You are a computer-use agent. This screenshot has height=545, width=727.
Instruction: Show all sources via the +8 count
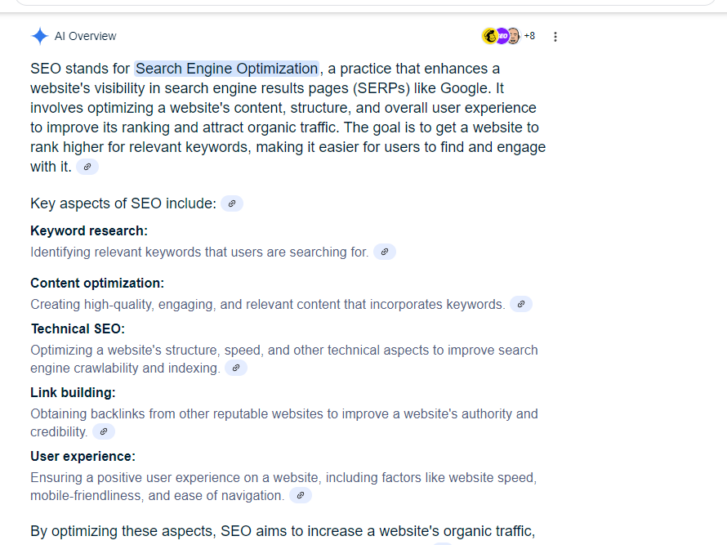529,36
